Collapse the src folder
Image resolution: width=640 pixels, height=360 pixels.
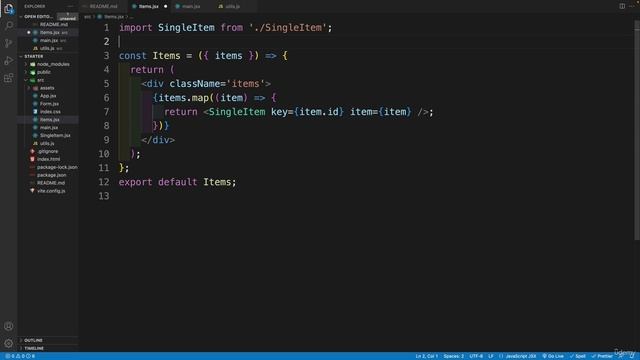(x=26, y=80)
